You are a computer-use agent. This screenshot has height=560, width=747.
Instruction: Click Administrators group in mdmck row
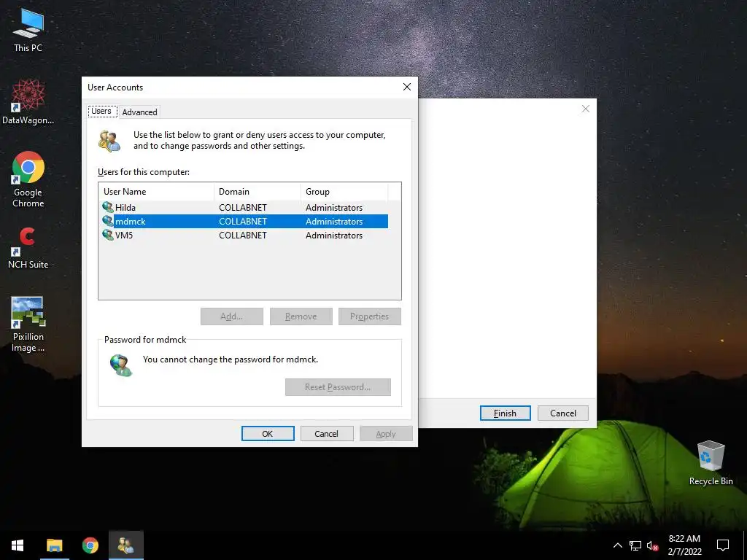pyautogui.click(x=334, y=222)
